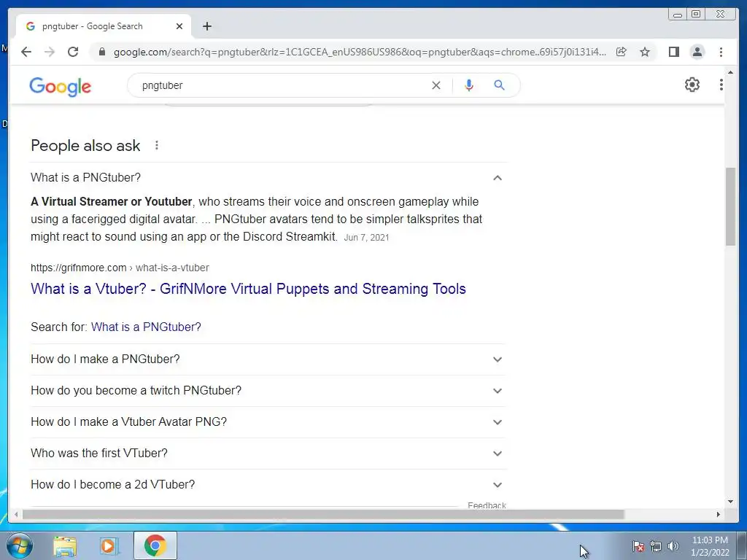Open the What is a Vtuber GrifNMore link

tap(248, 289)
